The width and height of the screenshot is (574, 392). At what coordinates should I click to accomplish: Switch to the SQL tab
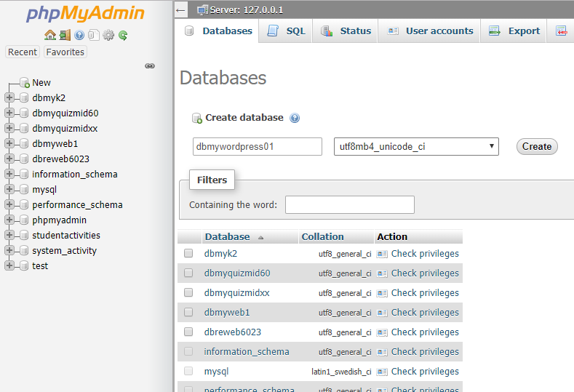tap(287, 31)
